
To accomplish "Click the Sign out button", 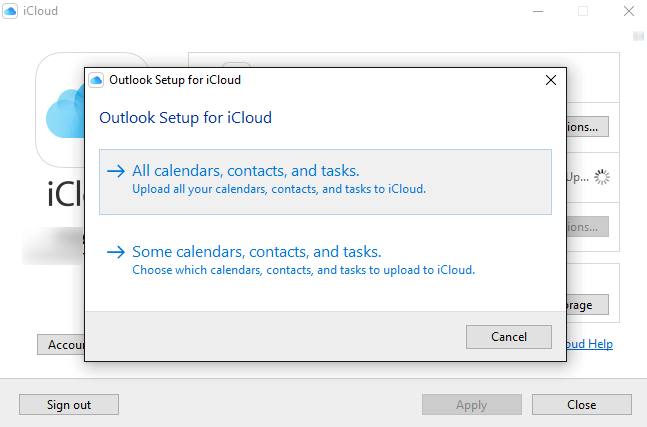I will point(69,405).
